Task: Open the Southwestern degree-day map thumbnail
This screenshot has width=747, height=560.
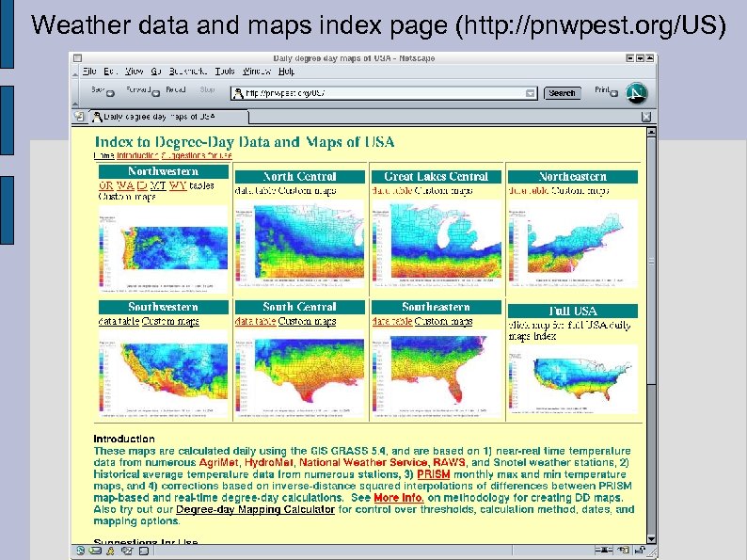Action: [163, 375]
